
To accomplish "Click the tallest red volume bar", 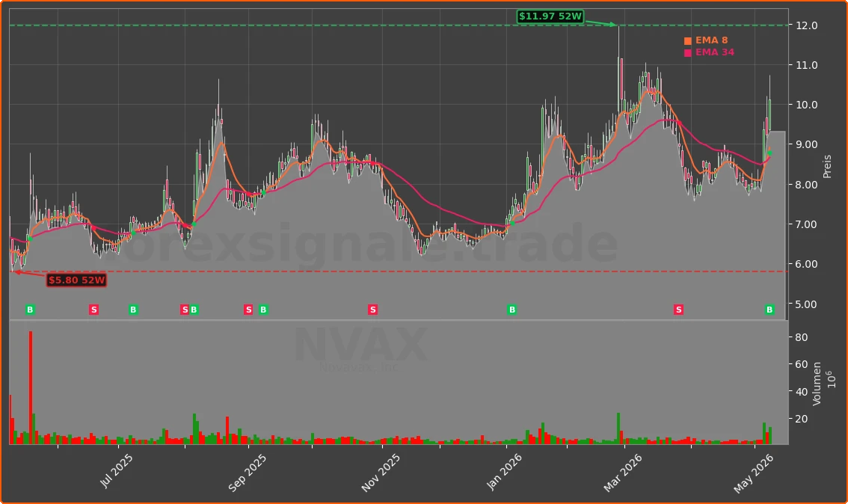I will click(31, 388).
